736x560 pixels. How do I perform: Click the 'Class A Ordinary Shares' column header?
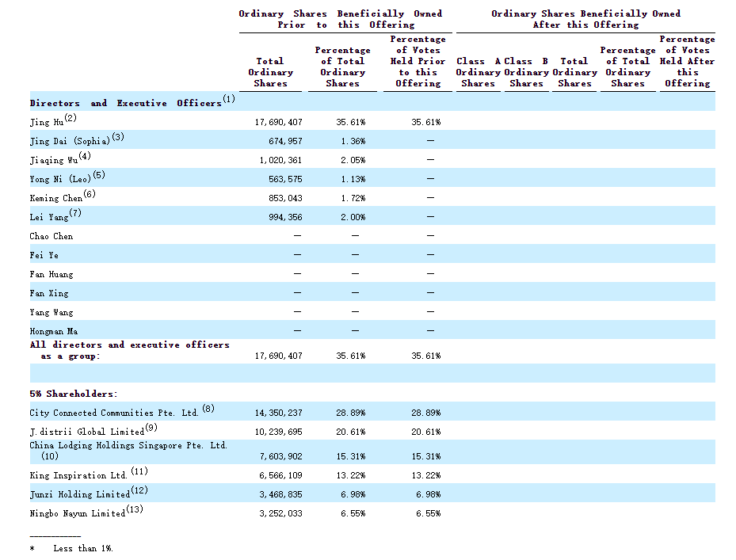[479, 72]
